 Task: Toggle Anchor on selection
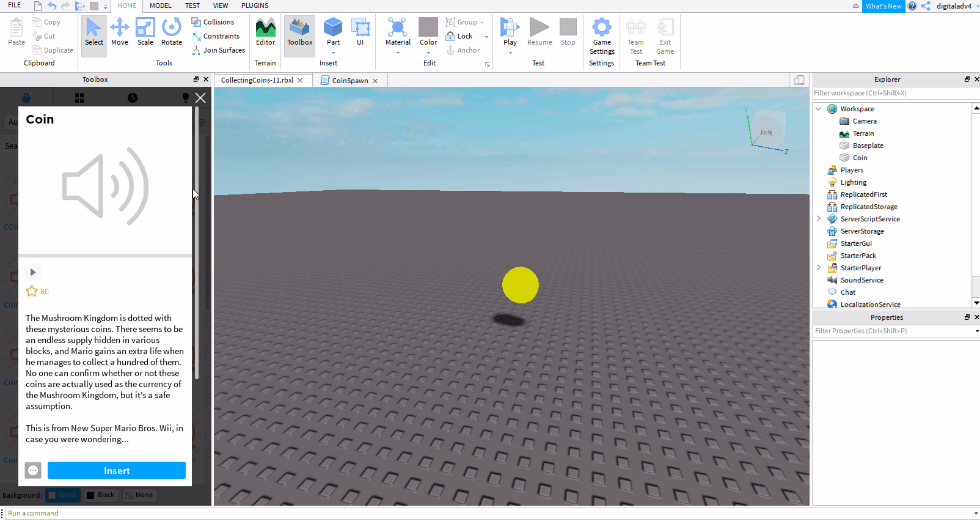(463, 50)
